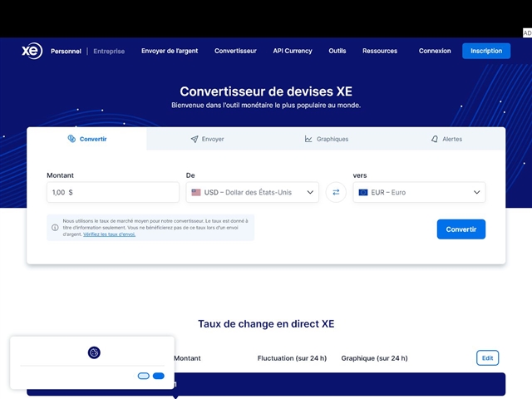This screenshot has width=532, height=399.
Task: Click the Taux de change en direct XE heading
Action: 266,323
